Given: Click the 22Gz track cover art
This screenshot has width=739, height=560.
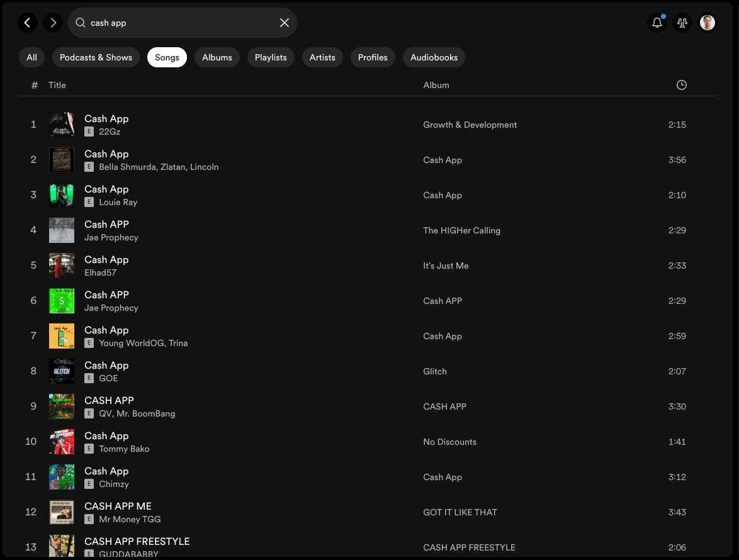Looking at the screenshot, I should [x=62, y=125].
